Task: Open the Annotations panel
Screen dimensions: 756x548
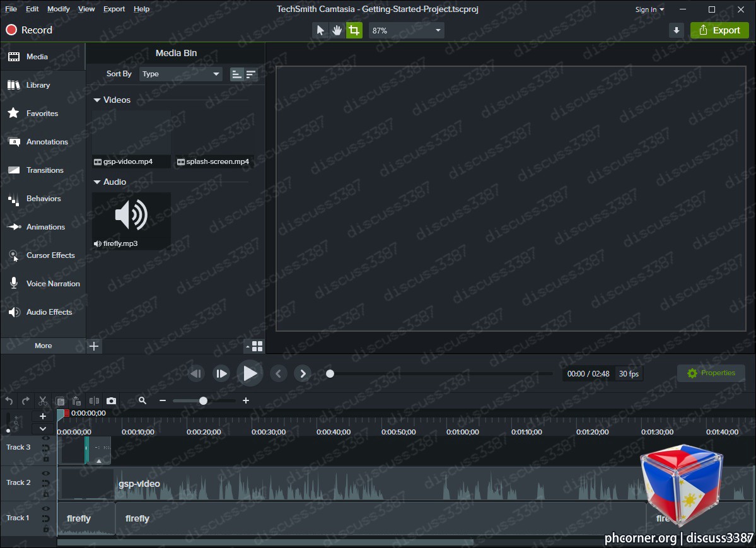Action: coord(42,142)
